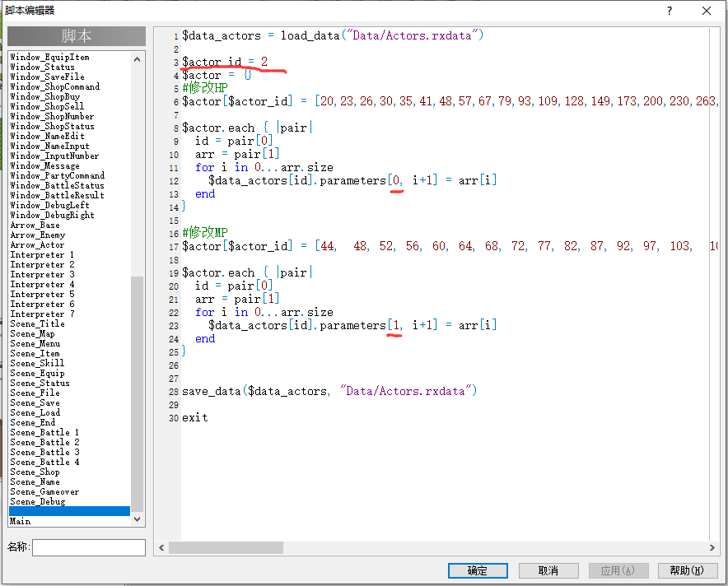The width and height of the screenshot is (728, 586).
Task: Open the Scene_Title script
Action: (38, 323)
